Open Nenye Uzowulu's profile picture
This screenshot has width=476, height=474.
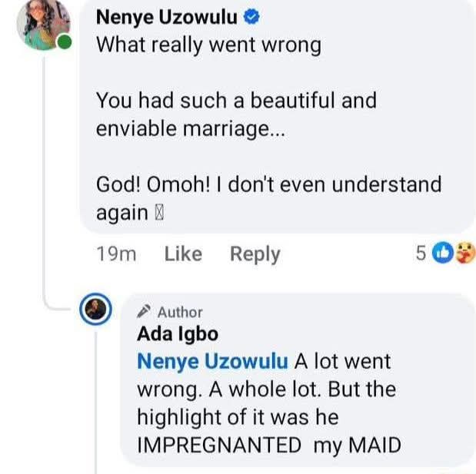pos(43,25)
